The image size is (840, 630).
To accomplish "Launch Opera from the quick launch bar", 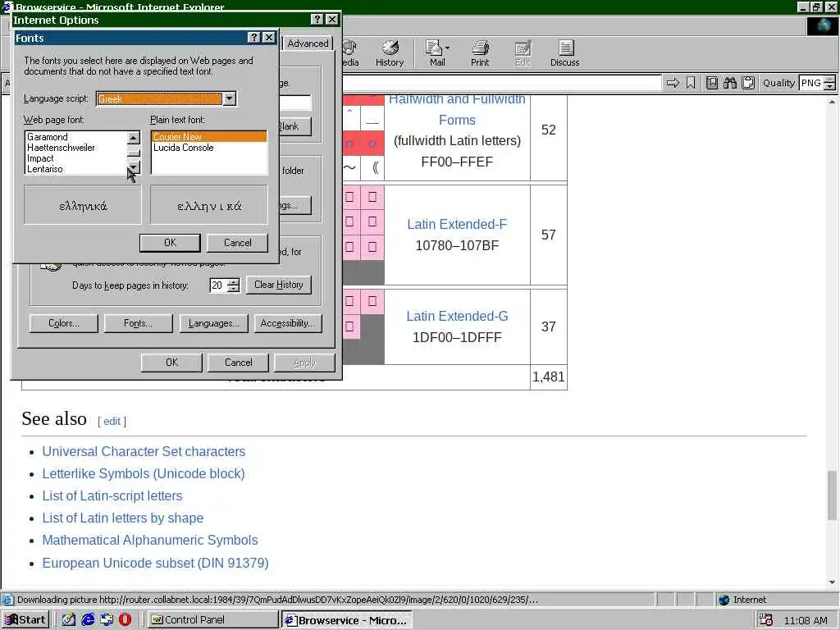I will click(x=125, y=619).
